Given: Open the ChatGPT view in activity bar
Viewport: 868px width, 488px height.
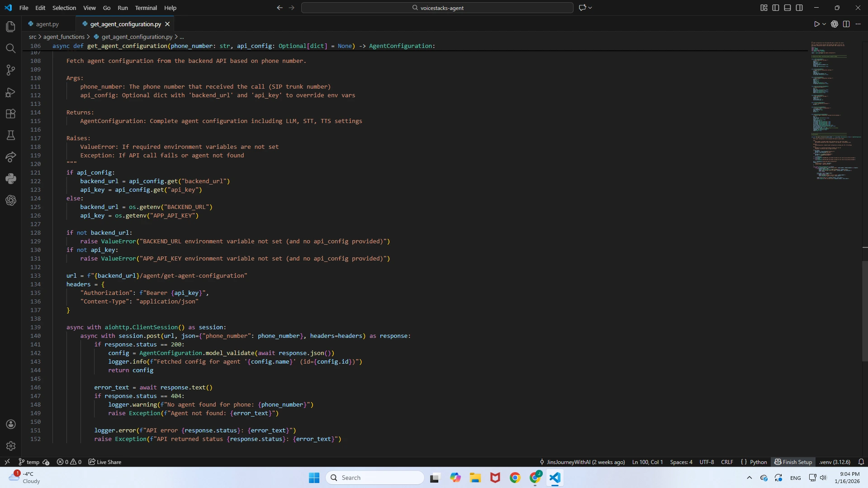Looking at the screenshot, I should (x=11, y=200).
